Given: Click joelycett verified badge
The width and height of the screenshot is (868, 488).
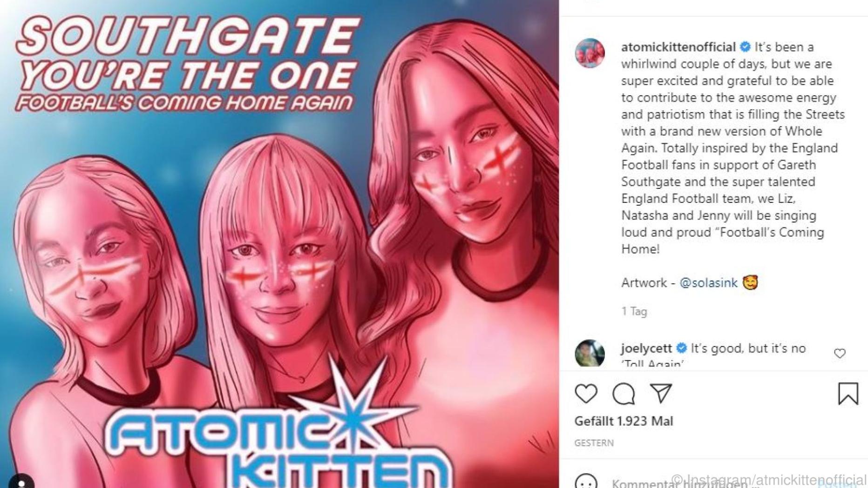Looking at the screenshot, I should (681, 348).
